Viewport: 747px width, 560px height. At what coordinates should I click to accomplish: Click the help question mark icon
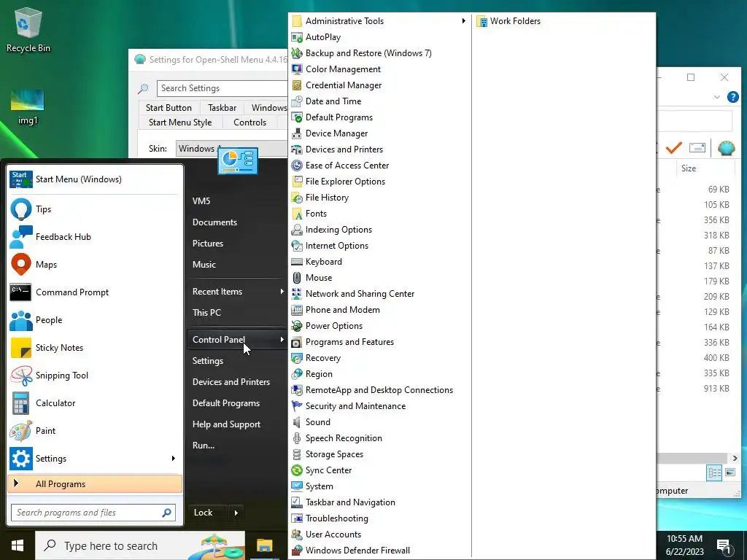click(x=732, y=97)
